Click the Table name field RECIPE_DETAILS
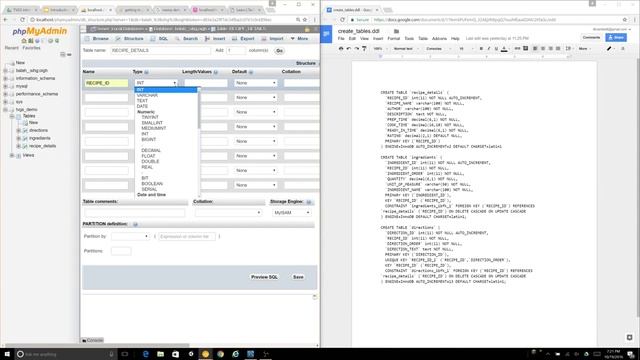The width and height of the screenshot is (640, 360). click(x=160, y=51)
